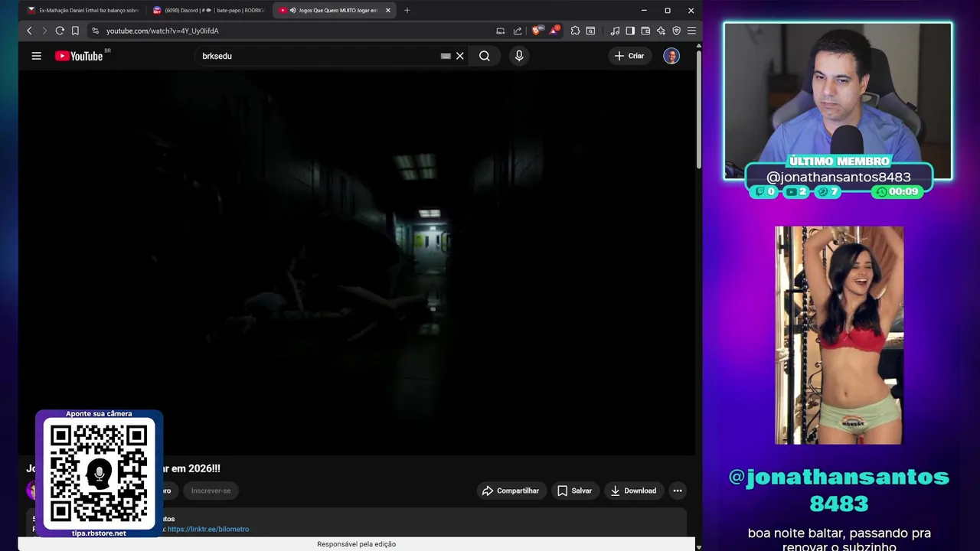Viewport: 980px width, 551px height.
Task: Go forward with browser forward arrow
Action: pyautogui.click(x=44, y=31)
